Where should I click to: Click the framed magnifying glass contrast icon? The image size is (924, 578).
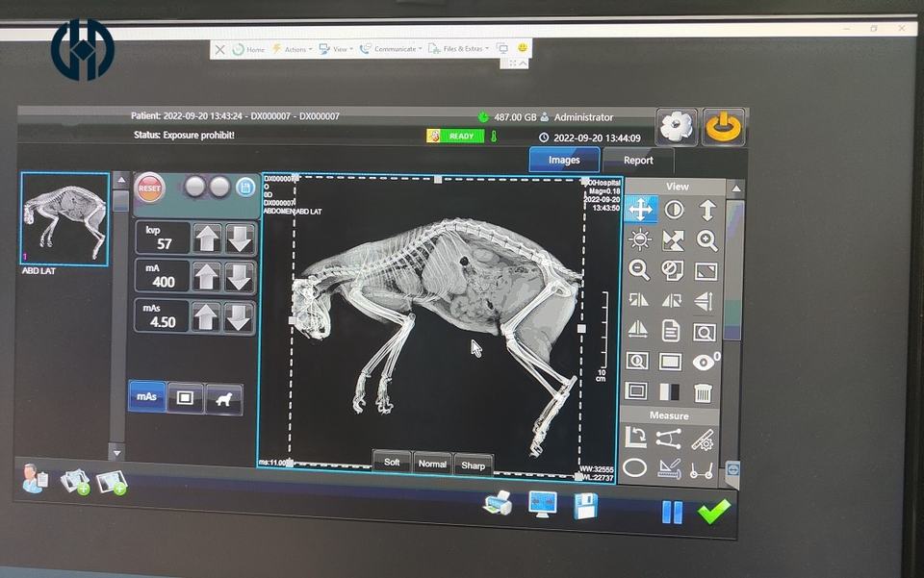(637, 361)
